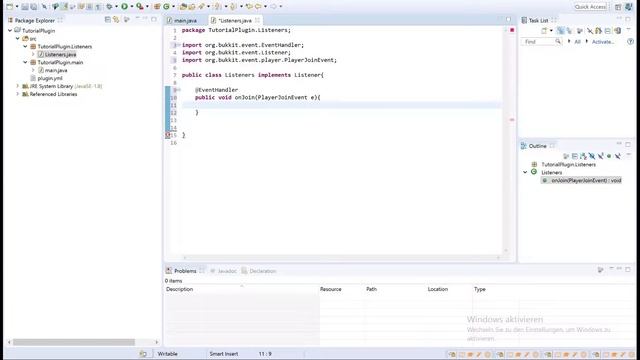Open the Run button dropdown arrow

tap(131, 7)
